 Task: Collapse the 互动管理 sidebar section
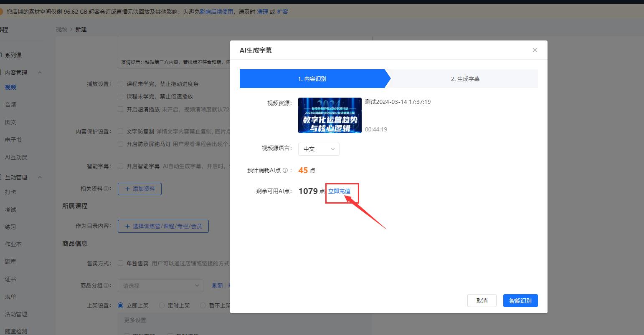pos(40,177)
